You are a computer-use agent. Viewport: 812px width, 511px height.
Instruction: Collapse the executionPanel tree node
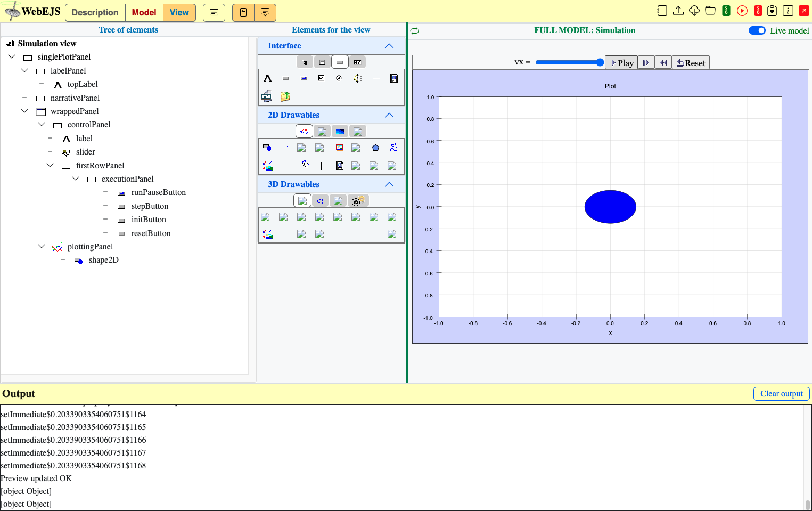[x=76, y=179]
